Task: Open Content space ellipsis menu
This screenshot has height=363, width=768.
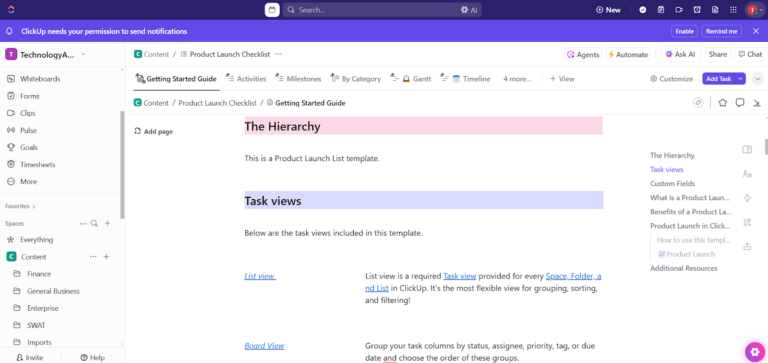Action: tap(93, 257)
